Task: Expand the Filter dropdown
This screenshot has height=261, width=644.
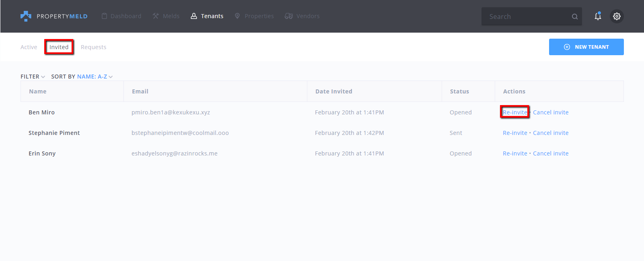Action: (x=33, y=77)
